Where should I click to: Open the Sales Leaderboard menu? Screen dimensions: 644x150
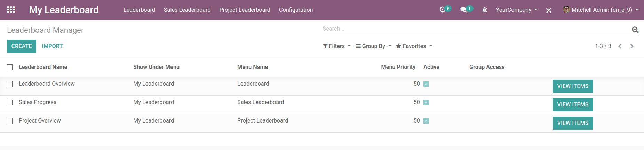187,10
